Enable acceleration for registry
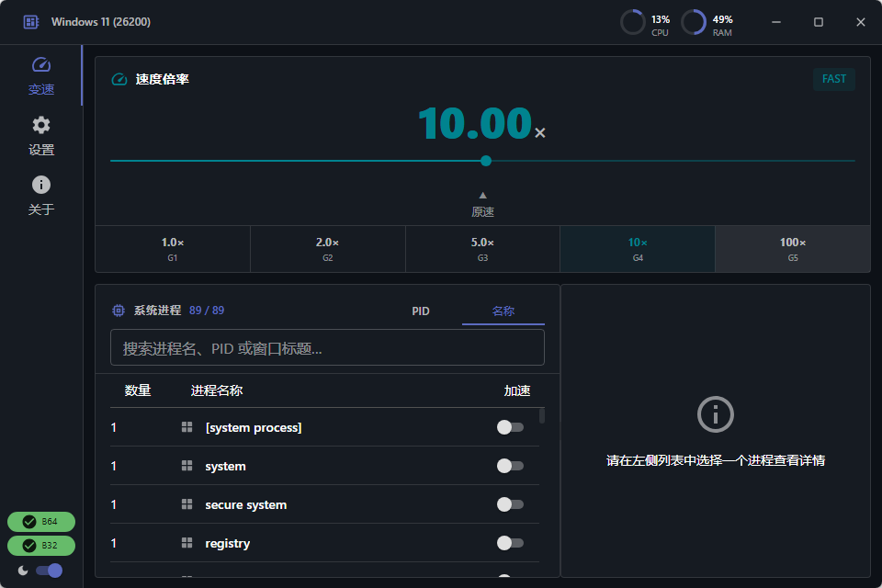The height and width of the screenshot is (588, 882). 510,543
